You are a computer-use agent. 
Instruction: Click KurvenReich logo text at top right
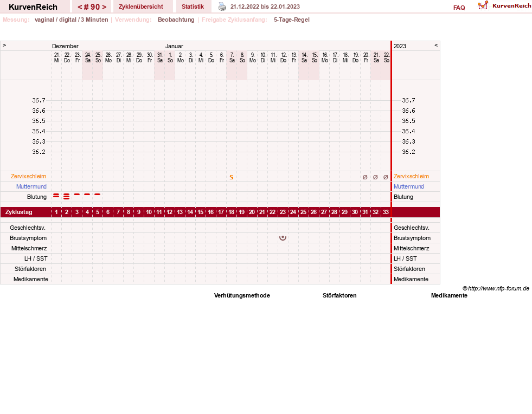pos(511,6)
